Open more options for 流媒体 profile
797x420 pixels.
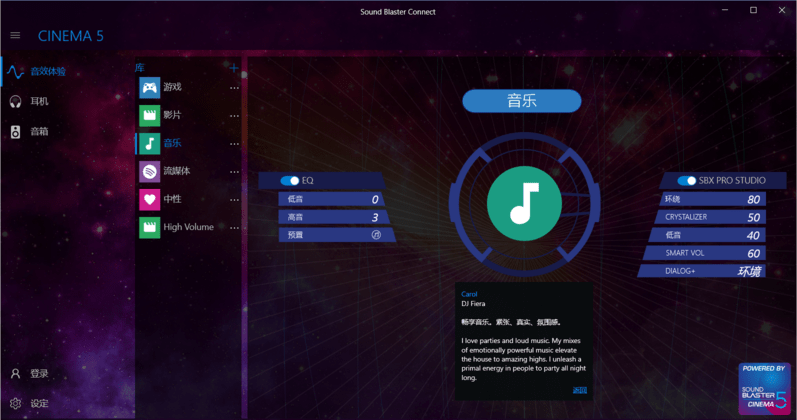(x=234, y=172)
